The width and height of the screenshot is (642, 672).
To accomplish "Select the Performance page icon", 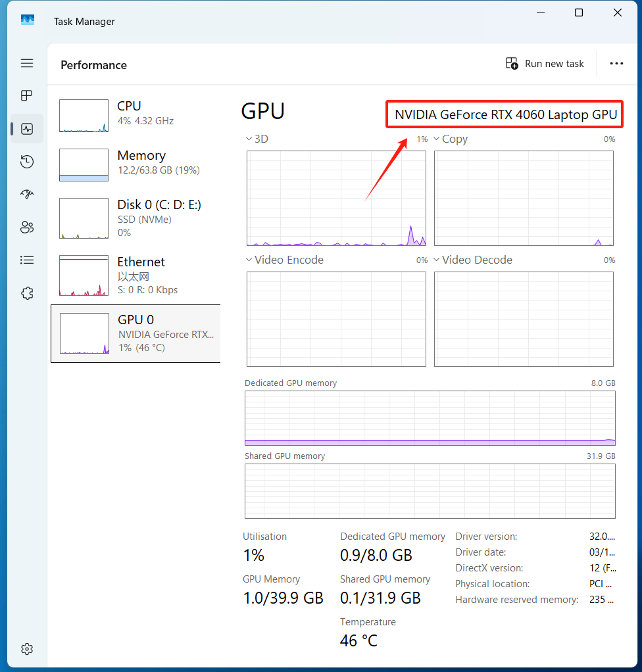I will pyautogui.click(x=27, y=129).
